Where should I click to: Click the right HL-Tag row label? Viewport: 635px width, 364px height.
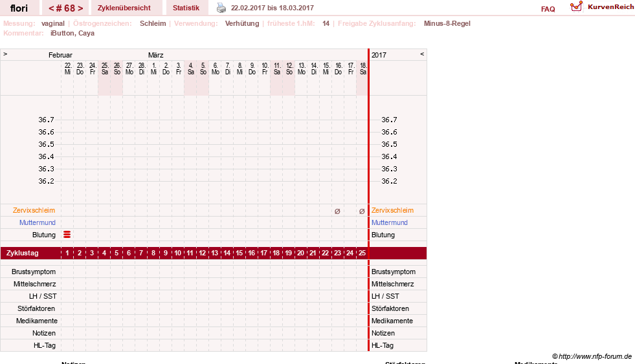[383, 345]
